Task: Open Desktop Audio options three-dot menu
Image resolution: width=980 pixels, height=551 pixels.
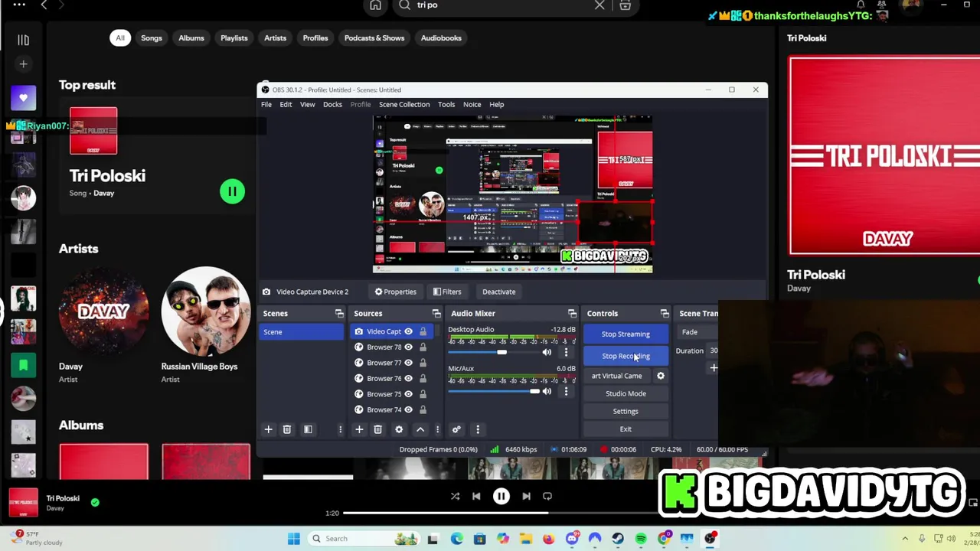Action: tap(566, 352)
